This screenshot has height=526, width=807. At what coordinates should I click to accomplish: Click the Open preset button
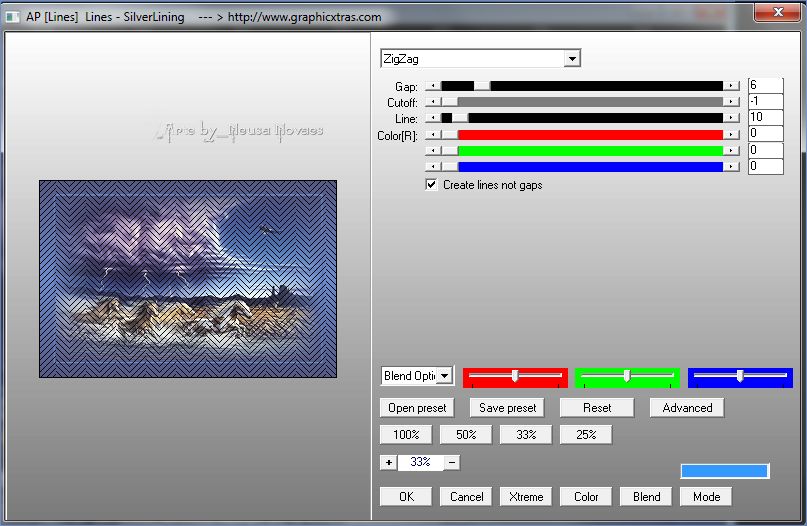point(417,408)
